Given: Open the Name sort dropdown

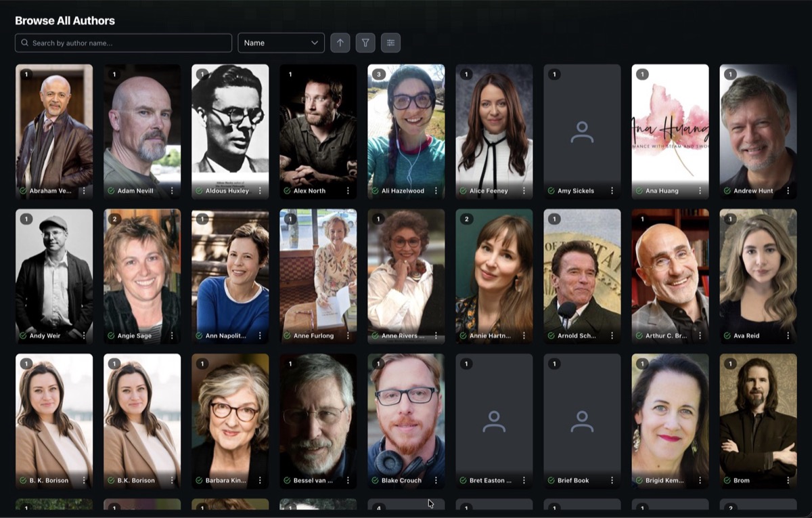Looking at the screenshot, I should click(281, 42).
